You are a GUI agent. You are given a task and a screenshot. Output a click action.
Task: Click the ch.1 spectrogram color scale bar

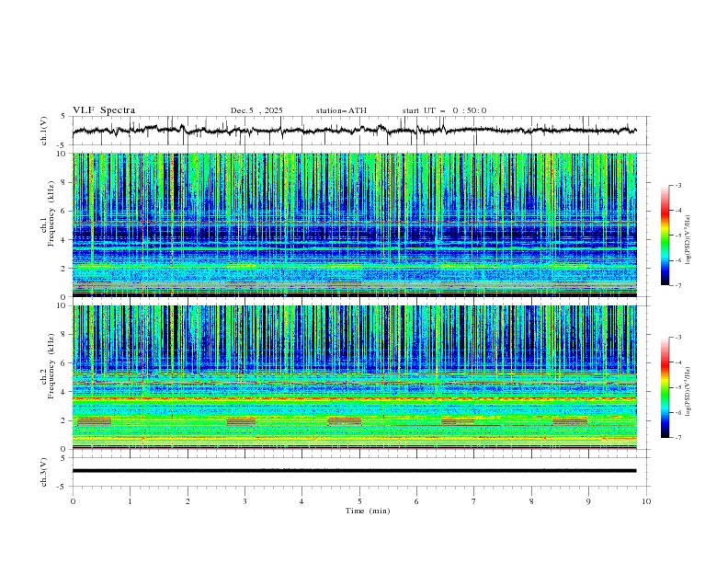665,236
